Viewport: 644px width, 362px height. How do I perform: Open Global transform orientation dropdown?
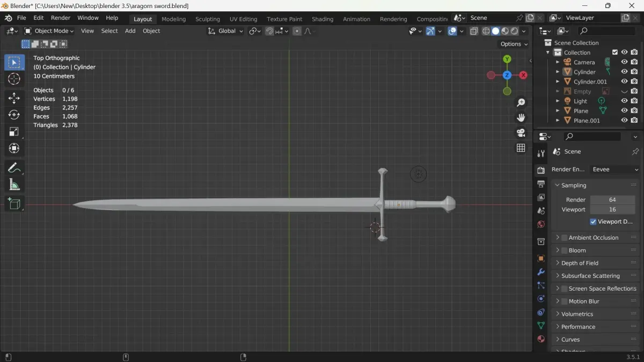(x=225, y=31)
